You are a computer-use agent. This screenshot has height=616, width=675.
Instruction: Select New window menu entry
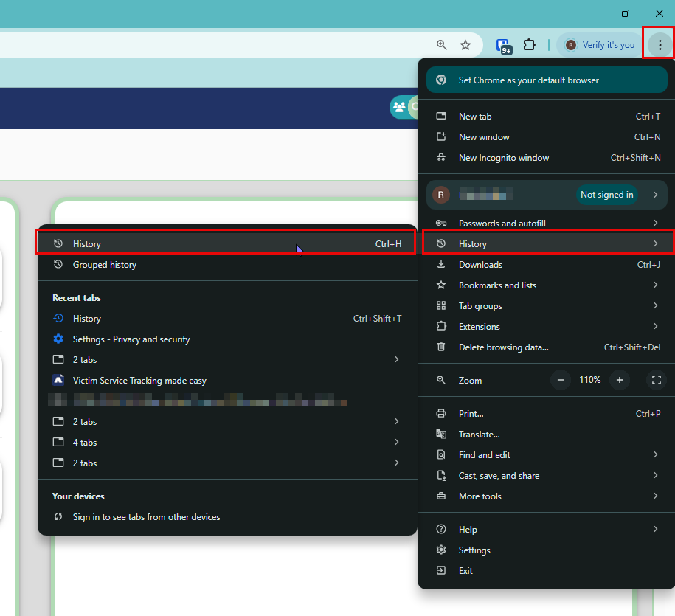pos(547,137)
